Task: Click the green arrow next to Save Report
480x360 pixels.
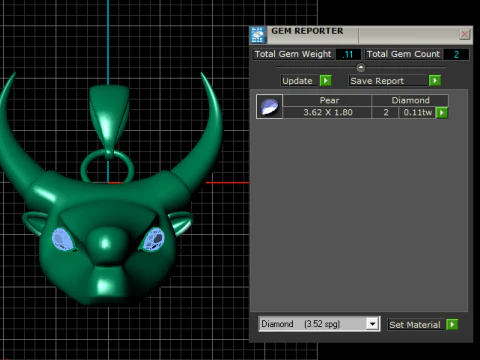Action: [435, 81]
